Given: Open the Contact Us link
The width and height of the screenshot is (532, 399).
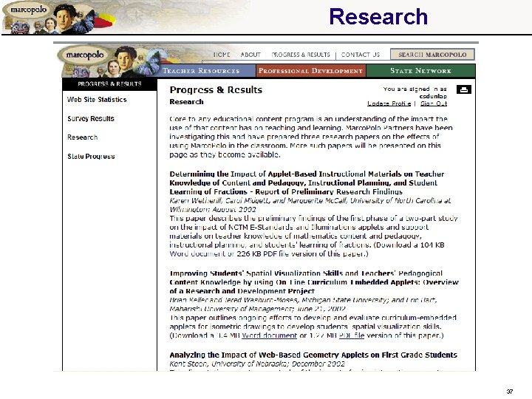Looking at the screenshot, I should pos(361,55).
